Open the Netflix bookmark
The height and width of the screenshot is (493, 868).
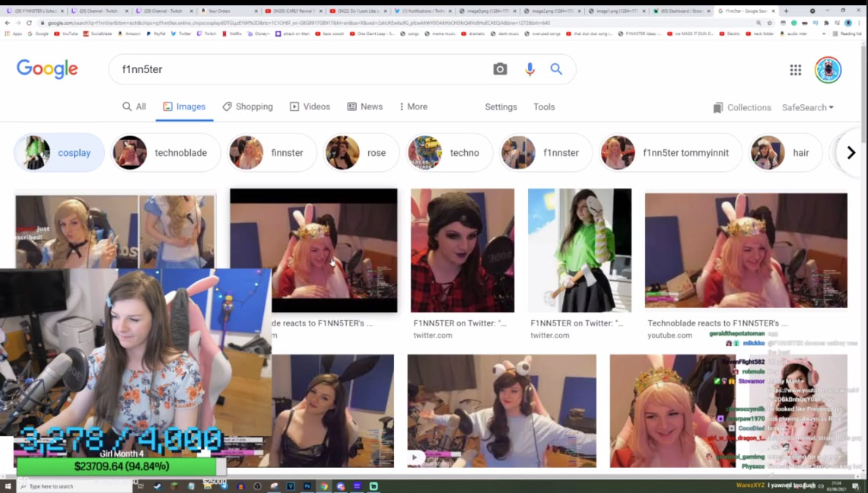tap(231, 33)
